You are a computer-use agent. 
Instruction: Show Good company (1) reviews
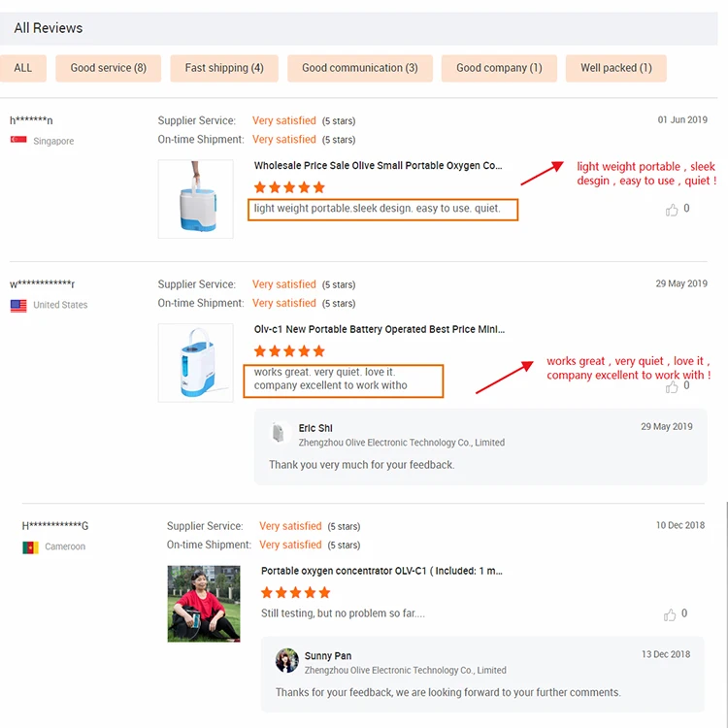(x=499, y=68)
